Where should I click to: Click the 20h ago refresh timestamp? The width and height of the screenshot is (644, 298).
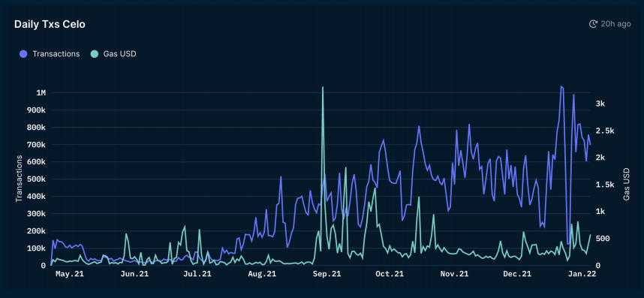click(x=615, y=24)
